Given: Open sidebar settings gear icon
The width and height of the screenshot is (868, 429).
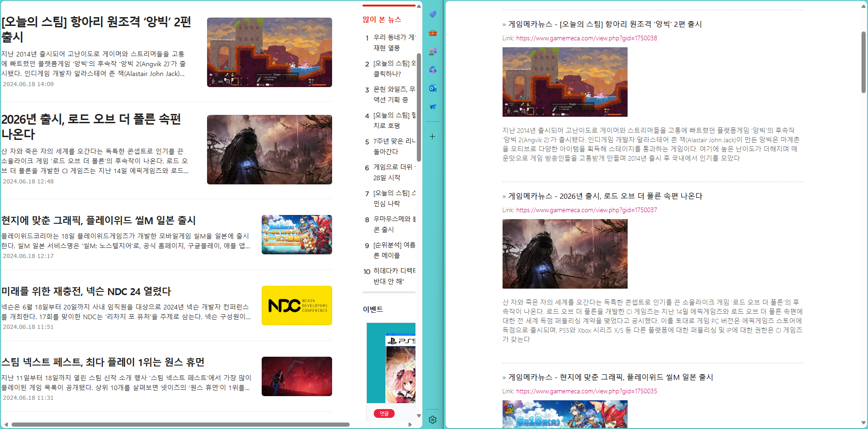Looking at the screenshot, I should 433,420.
